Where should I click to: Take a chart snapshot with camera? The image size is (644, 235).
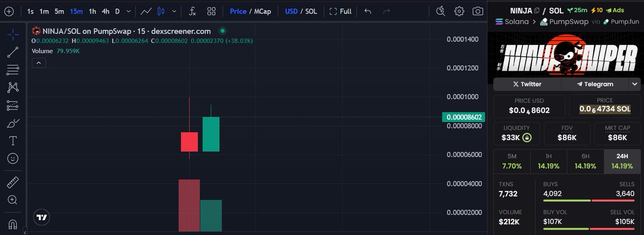tap(478, 11)
